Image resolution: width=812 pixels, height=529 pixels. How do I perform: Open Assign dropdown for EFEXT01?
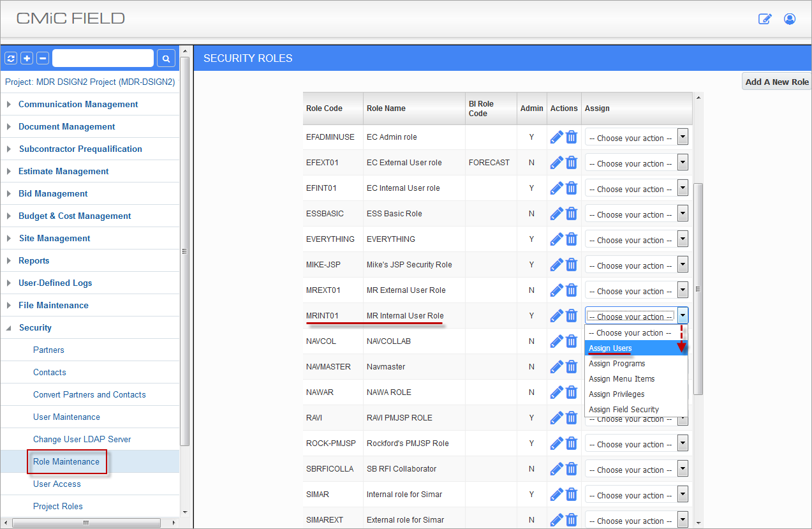tap(637, 163)
